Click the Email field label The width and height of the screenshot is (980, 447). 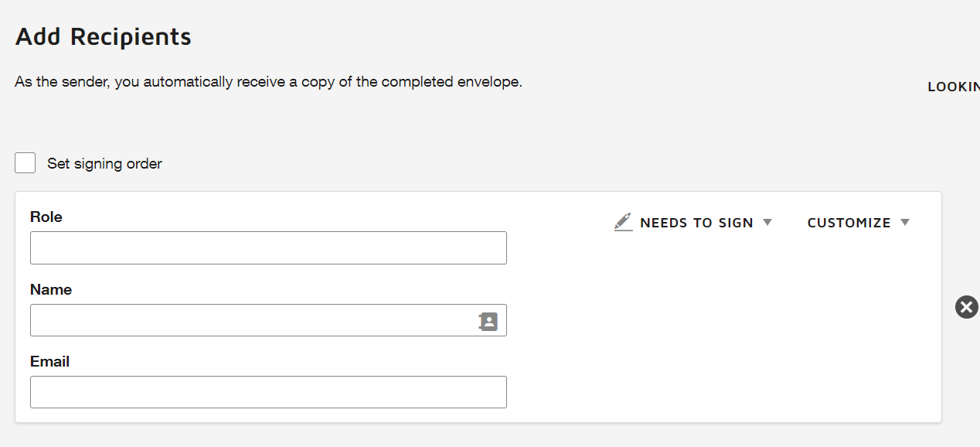[50, 361]
